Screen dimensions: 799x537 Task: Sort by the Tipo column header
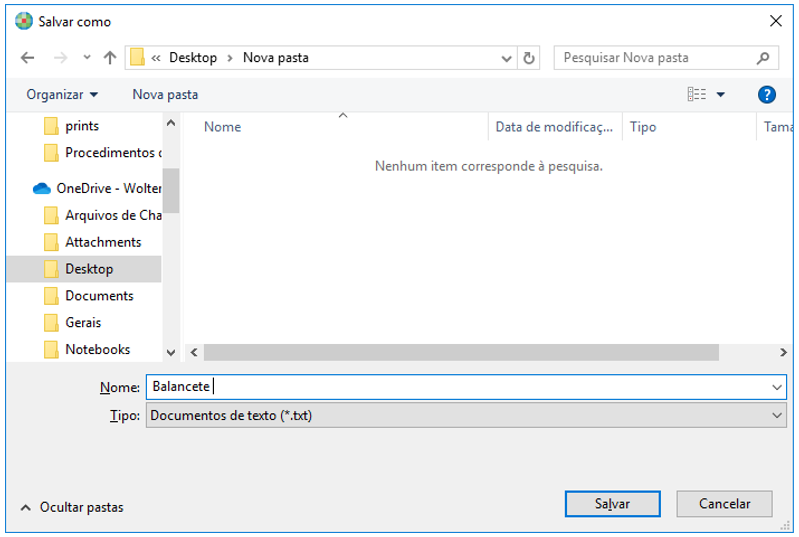click(643, 127)
